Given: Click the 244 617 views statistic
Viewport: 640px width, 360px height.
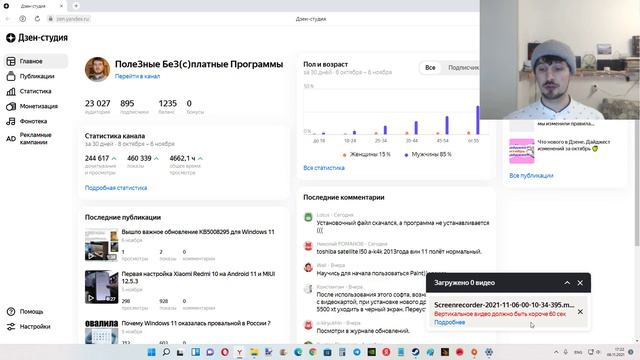Looking at the screenshot, I should (x=97, y=158).
